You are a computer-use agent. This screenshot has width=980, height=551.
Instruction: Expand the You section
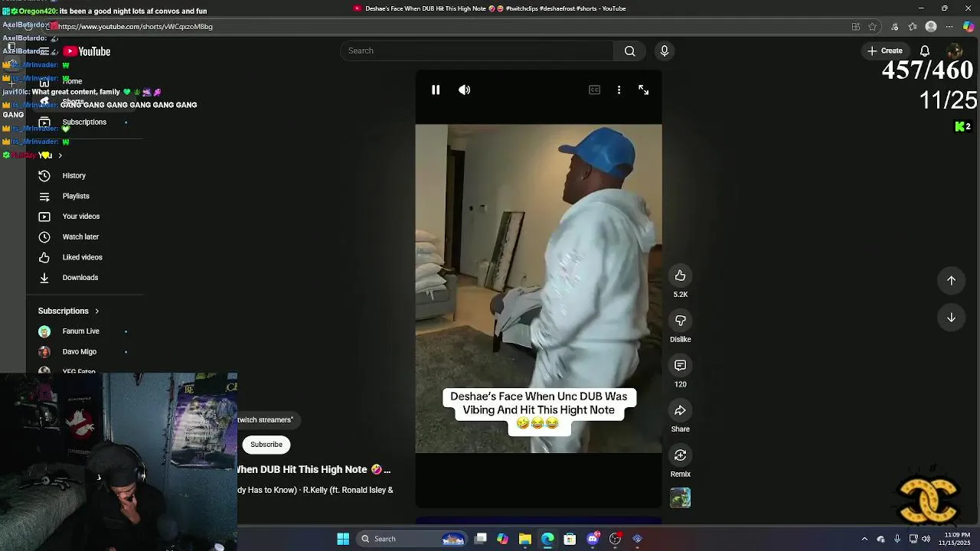(x=51, y=155)
